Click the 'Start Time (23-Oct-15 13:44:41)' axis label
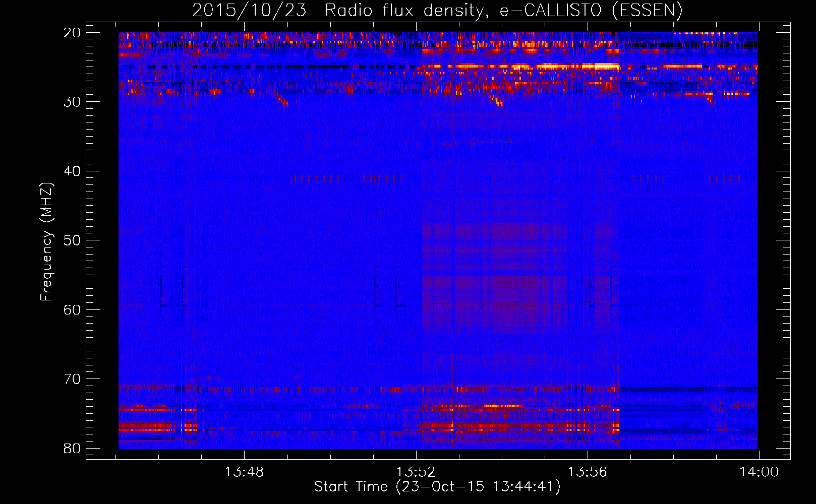Image resolution: width=816 pixels, height=504 pixels. click(x=437, y=487)
